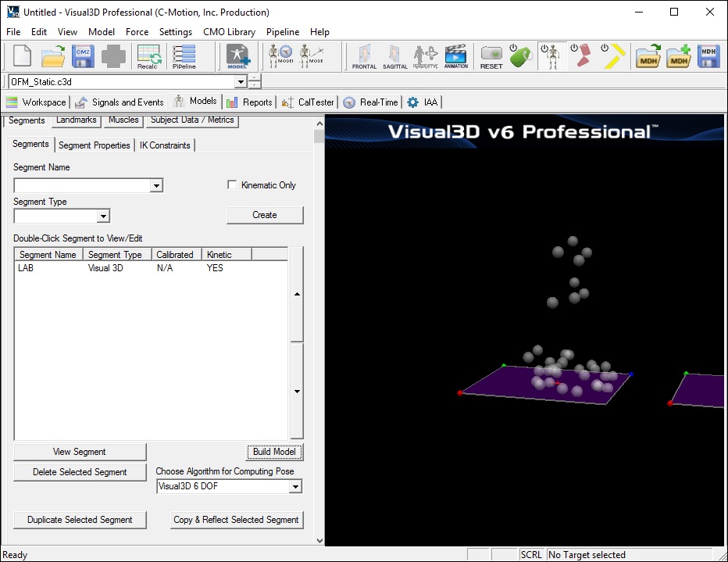Click the ANIMATION clapperboard icon
This screenshot has height=562, width=728.
[456, 56]
